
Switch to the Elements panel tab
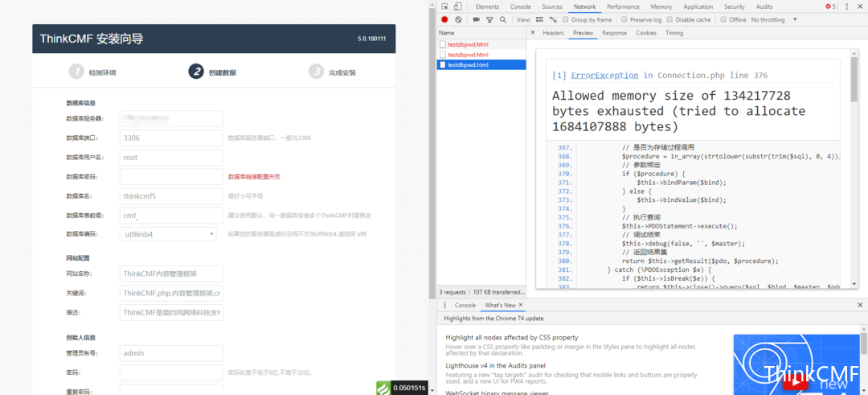(487, 6)
